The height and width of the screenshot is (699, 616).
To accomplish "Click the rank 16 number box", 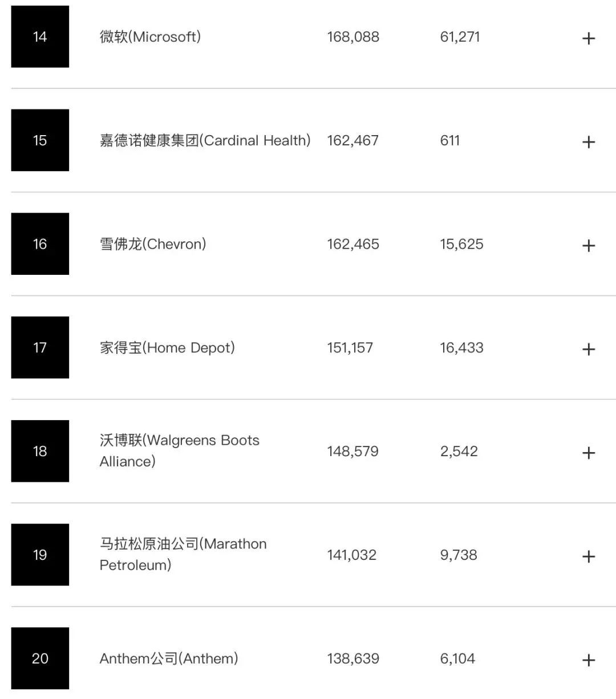I will (40, 244).
